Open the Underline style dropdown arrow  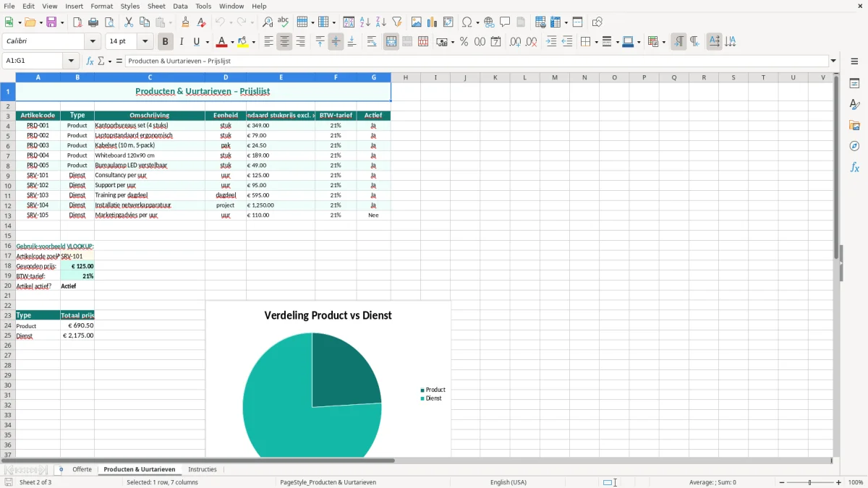(x=207, y=42)
